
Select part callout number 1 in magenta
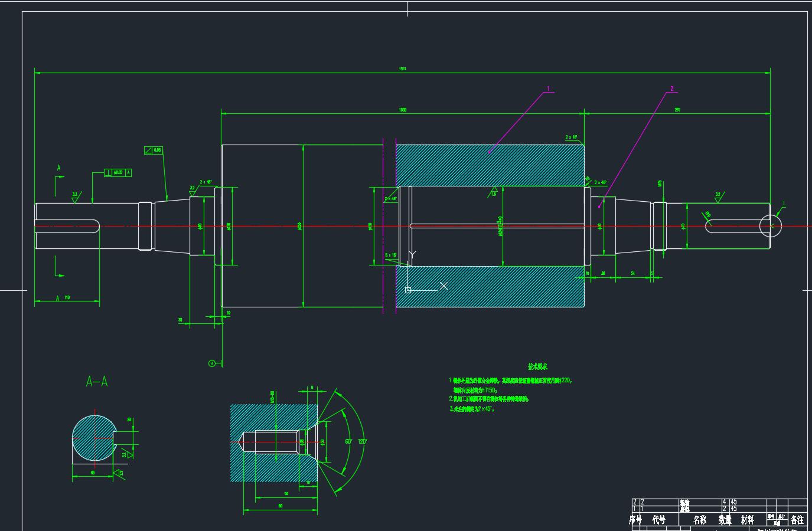[x=548, y=89]
